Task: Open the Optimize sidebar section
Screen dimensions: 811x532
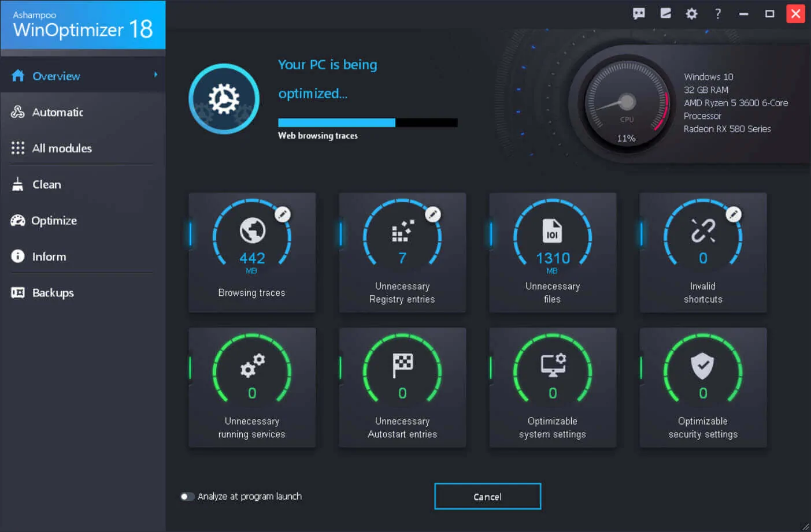Action: coord(83,220)
